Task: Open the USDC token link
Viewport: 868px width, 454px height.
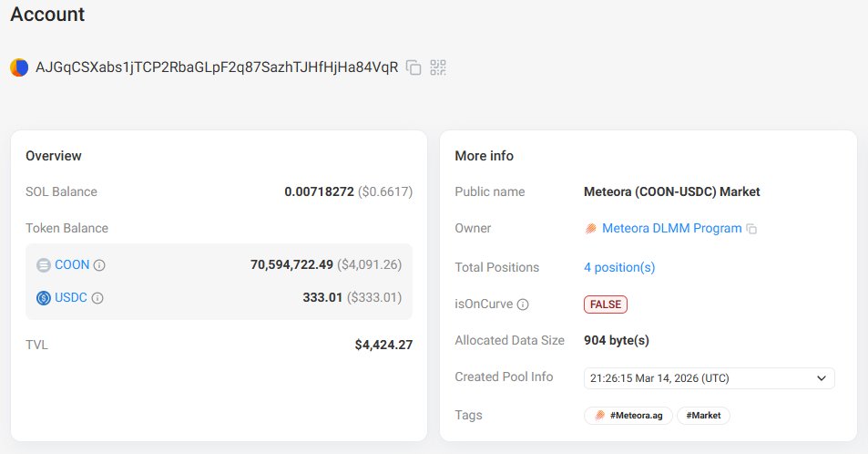Action: pyautogui.click(x=71, y=298)
